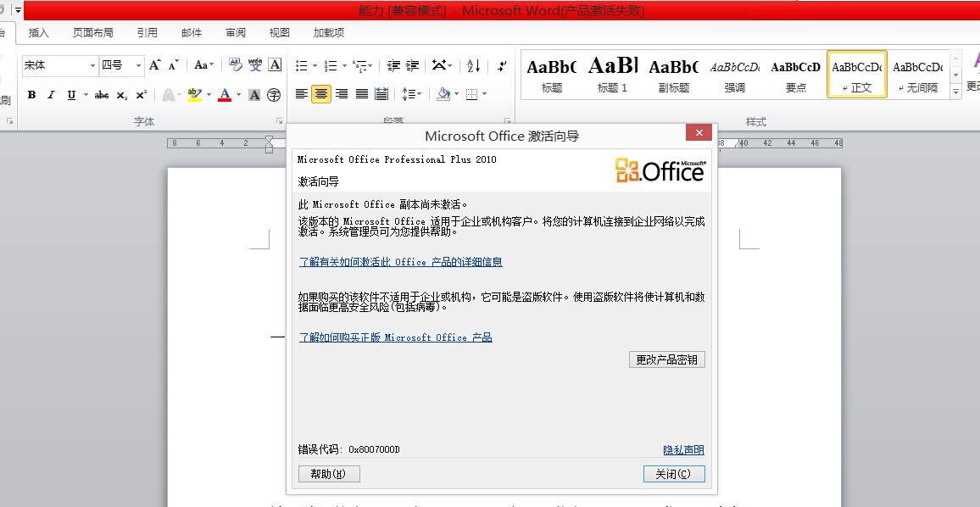
Task: Open the font name dropdown
Action: 95,65
